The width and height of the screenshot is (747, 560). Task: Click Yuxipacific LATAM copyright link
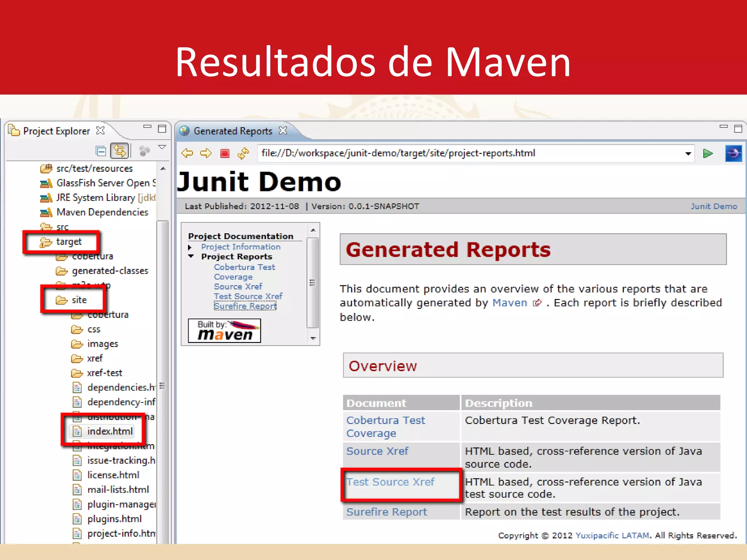coord(612,536)
